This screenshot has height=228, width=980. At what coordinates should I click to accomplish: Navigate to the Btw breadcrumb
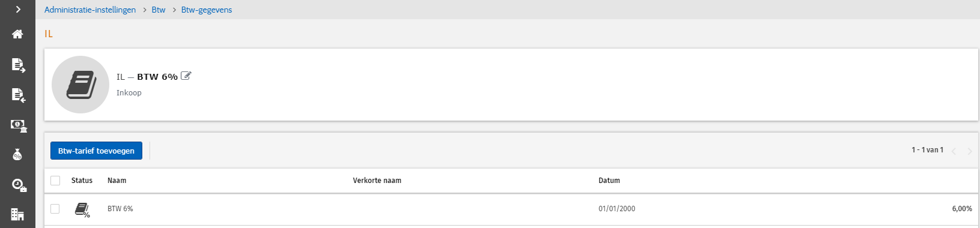[159, 10]
